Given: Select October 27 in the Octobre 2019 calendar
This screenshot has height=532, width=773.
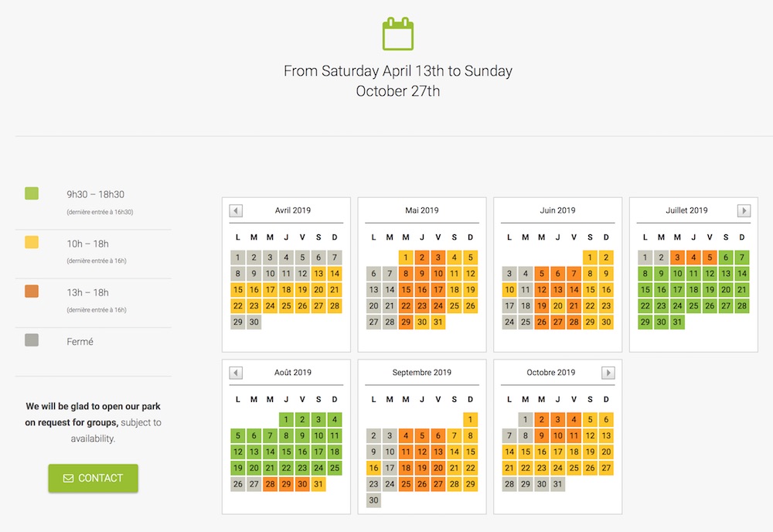Looking at the screenshot, I should (x=606, y=469).
